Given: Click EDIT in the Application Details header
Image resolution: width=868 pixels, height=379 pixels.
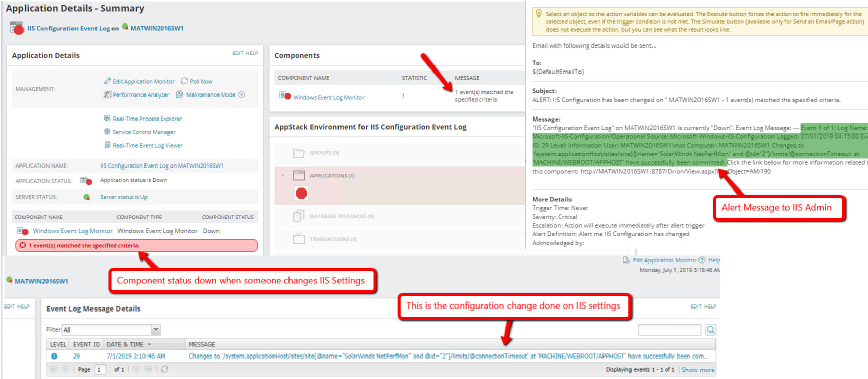Looking at the screenshot, I should click(238, 53).
